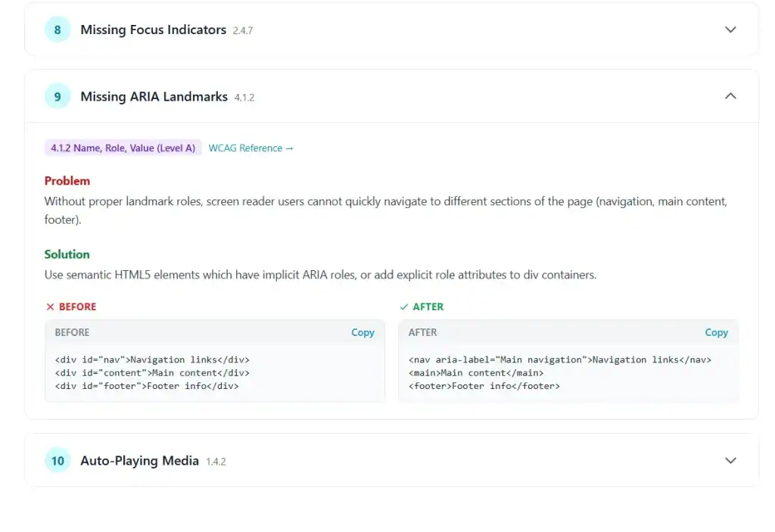Click the Solution heading
This screenshot has height=532, width=775.
pyautogui.click(x=67, y=254)
